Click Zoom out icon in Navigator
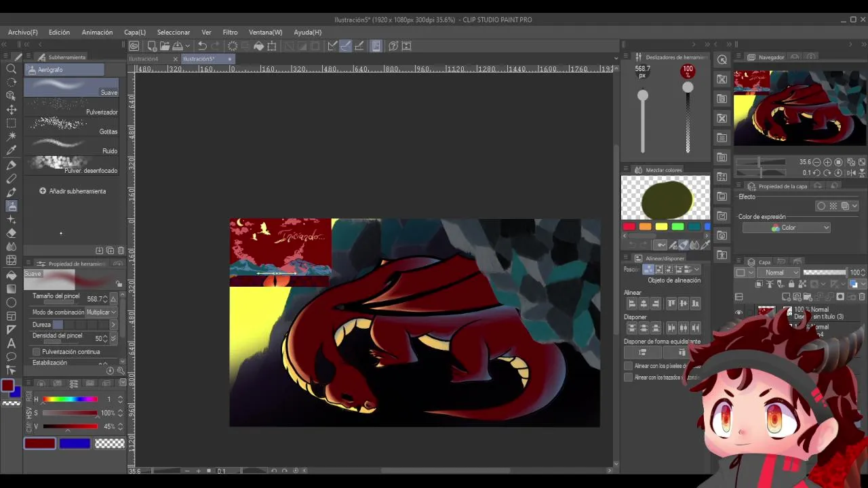The image size is (868, 488). pyautogui.click(x=816, y=162)
